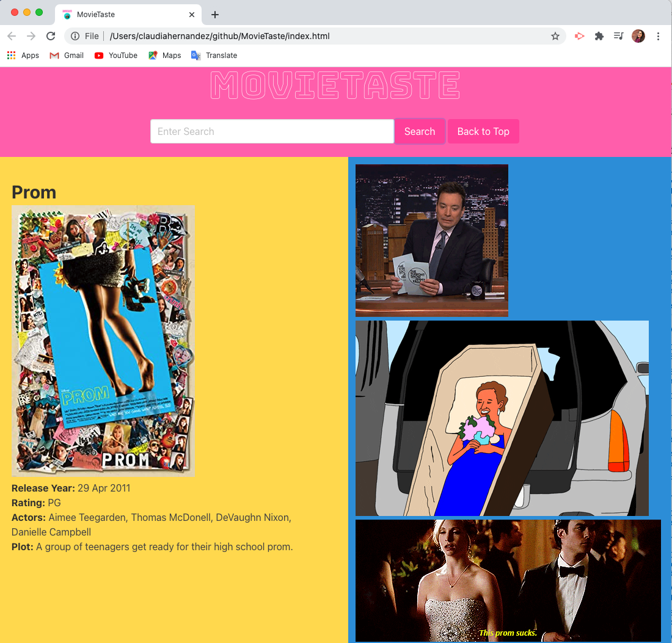Open the Translate bookmark
Image resolution: width=672 pixels, height=643 pixels.
click(x=214, y=55)
